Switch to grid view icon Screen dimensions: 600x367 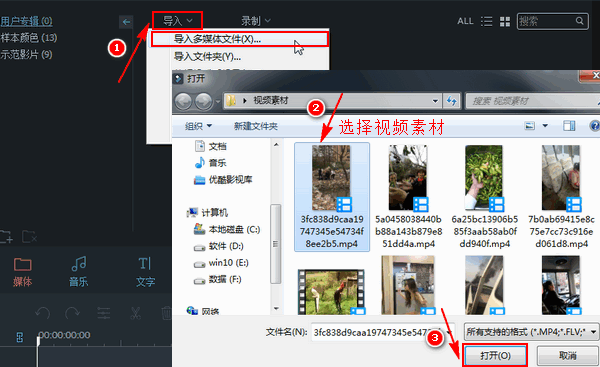[505, 22]
